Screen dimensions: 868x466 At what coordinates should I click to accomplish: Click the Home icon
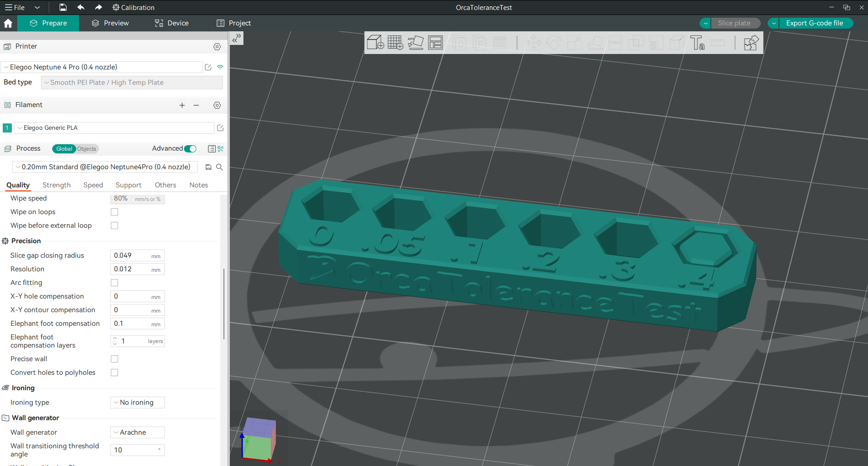click(8, 23)
